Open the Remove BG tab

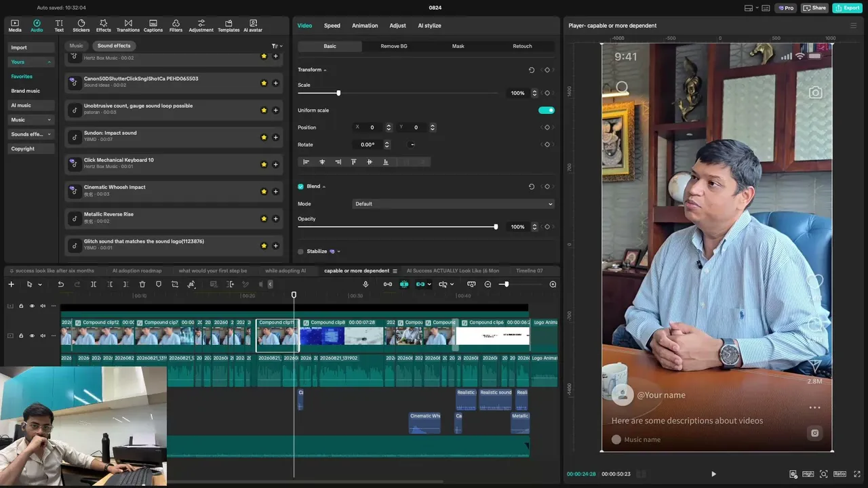(394, 46)
